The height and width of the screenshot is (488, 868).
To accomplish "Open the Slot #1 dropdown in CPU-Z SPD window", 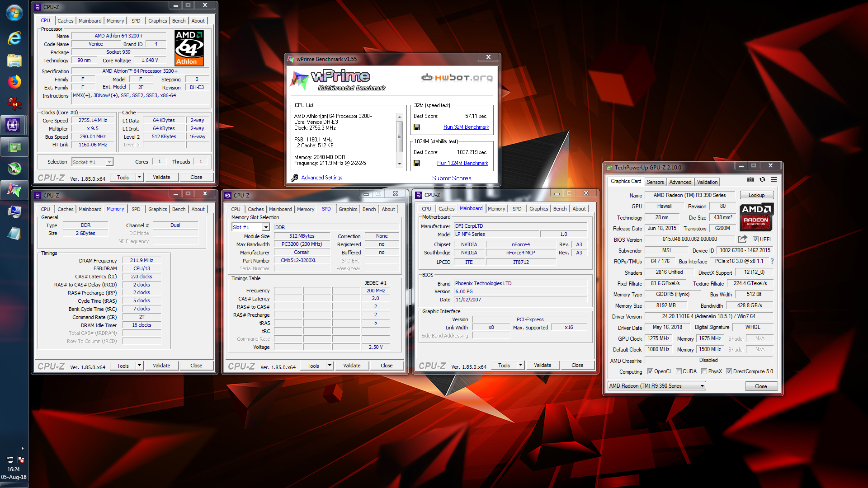I will [x=266, y=227].
